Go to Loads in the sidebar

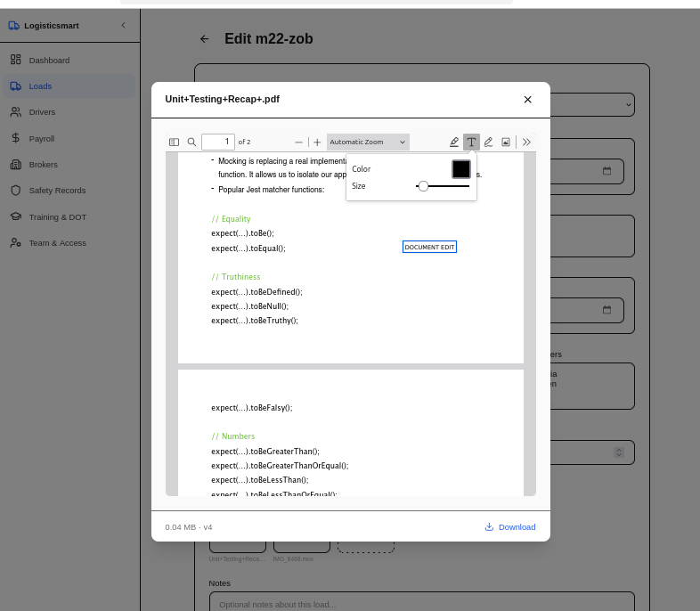69,86
